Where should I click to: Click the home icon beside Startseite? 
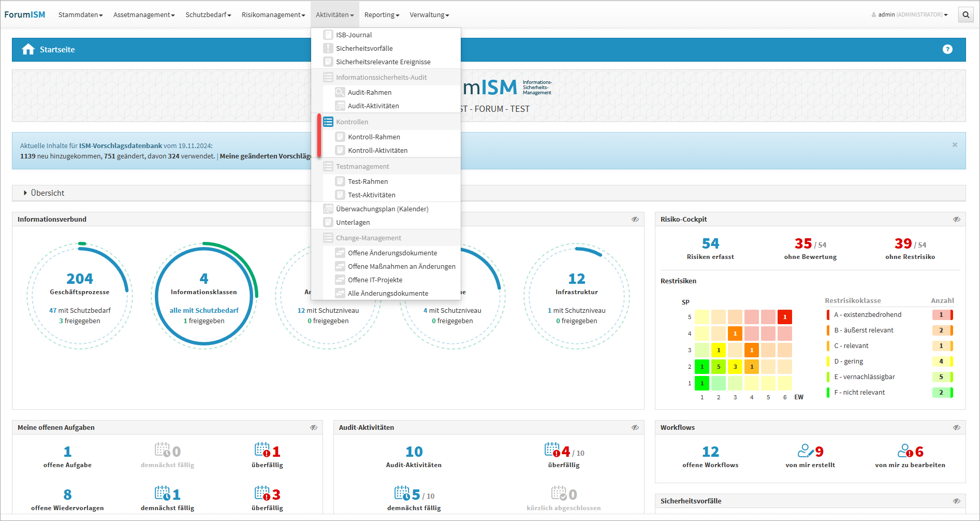(28, 49)
